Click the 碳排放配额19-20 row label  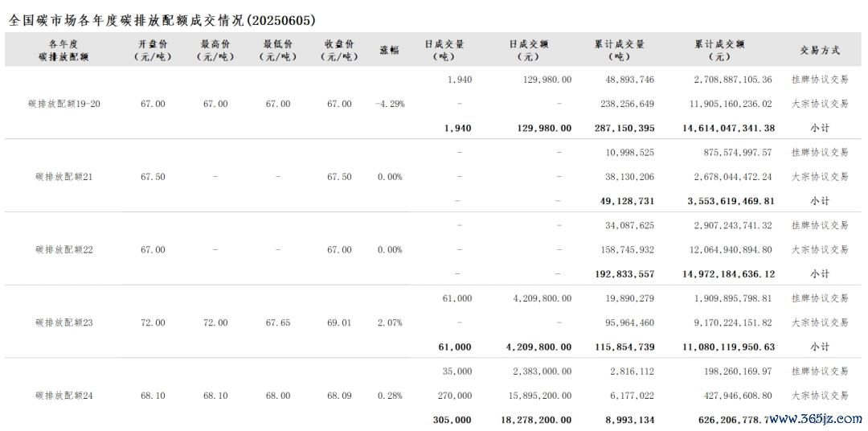(x=64, y=104)
